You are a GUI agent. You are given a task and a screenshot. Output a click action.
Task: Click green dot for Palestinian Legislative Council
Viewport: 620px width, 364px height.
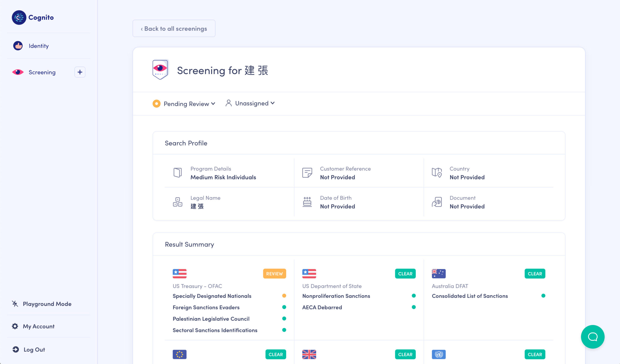click(284, 318)
